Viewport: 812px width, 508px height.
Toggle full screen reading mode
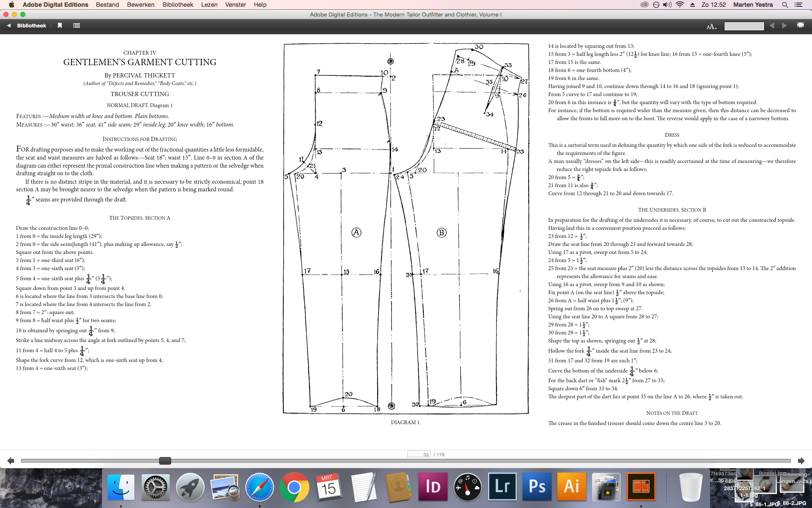tap(801, 25)
